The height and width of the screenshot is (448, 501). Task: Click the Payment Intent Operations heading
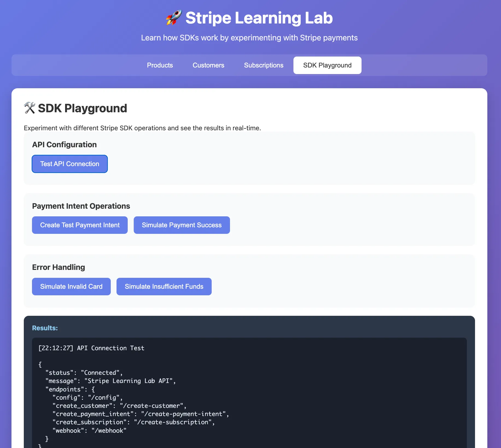[x=81, y=206]
